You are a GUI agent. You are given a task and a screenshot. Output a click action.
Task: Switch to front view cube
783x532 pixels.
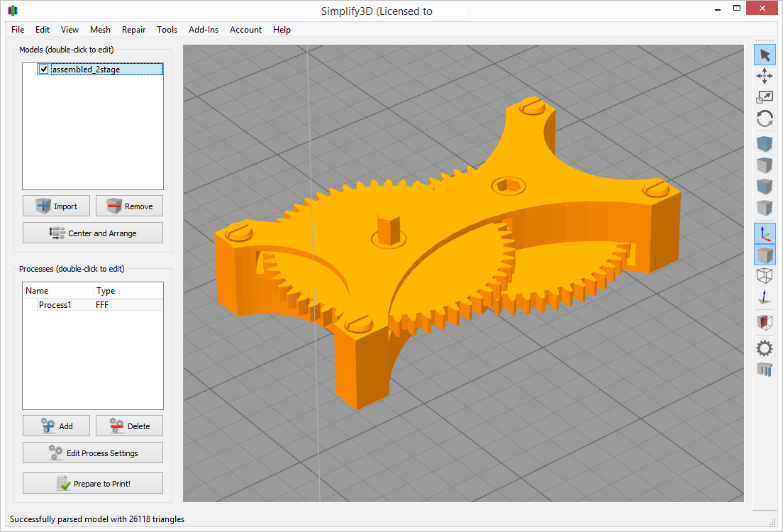765,187
